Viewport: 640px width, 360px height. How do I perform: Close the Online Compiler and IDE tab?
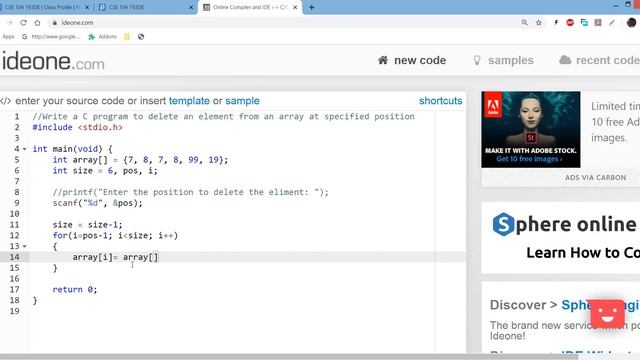click(x=295, y=7)
